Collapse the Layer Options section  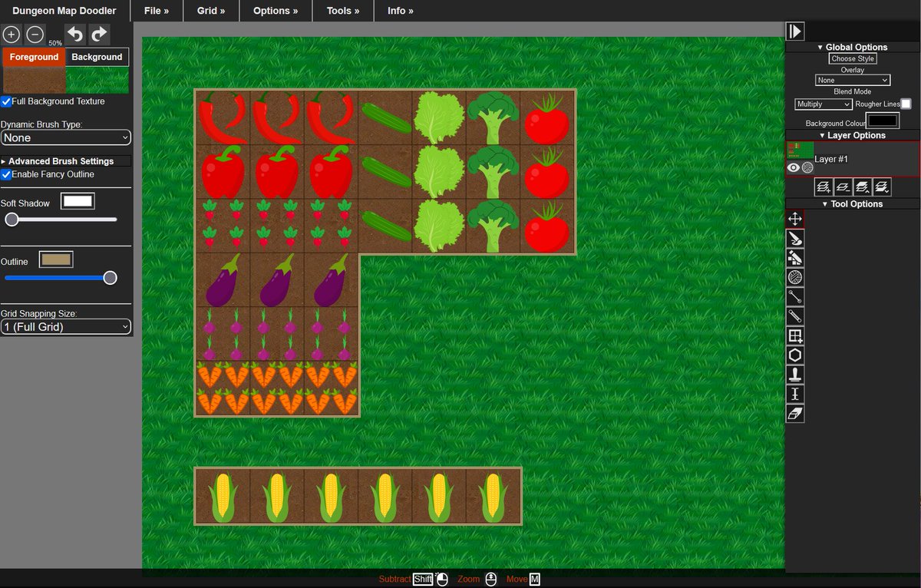pyautogui.click(x=852, y=135)
